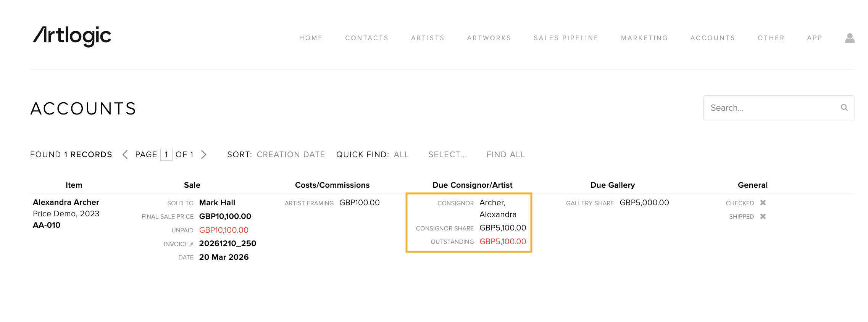Open the Select... dropdown
Viewport: 868px width, 322px height.
click(x=447, y=155)
